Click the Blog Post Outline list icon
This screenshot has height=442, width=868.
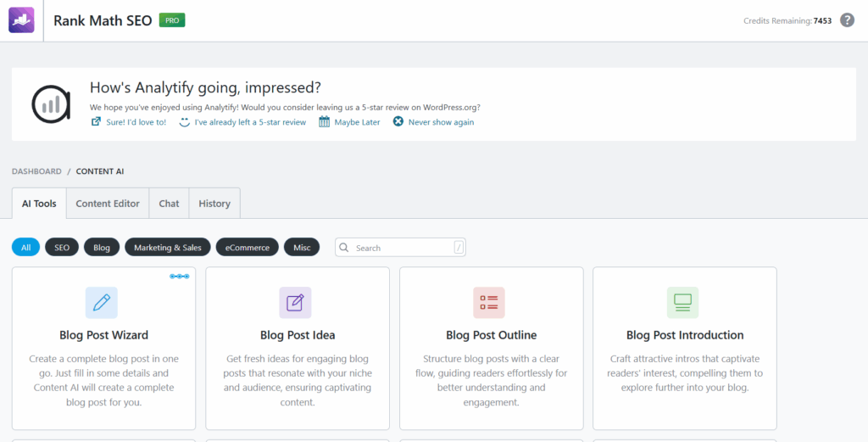(489, 302)
